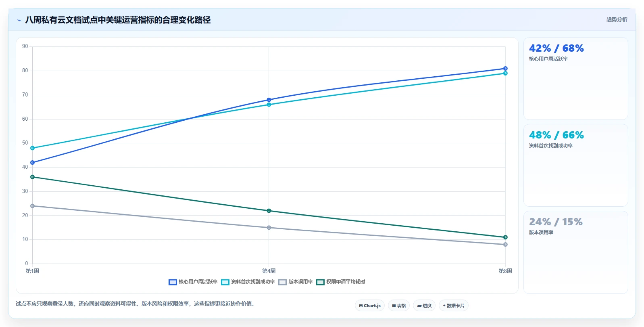
Task: Toggle the 核心用户周活跃率 legend series
Action: tap(193, 282)
